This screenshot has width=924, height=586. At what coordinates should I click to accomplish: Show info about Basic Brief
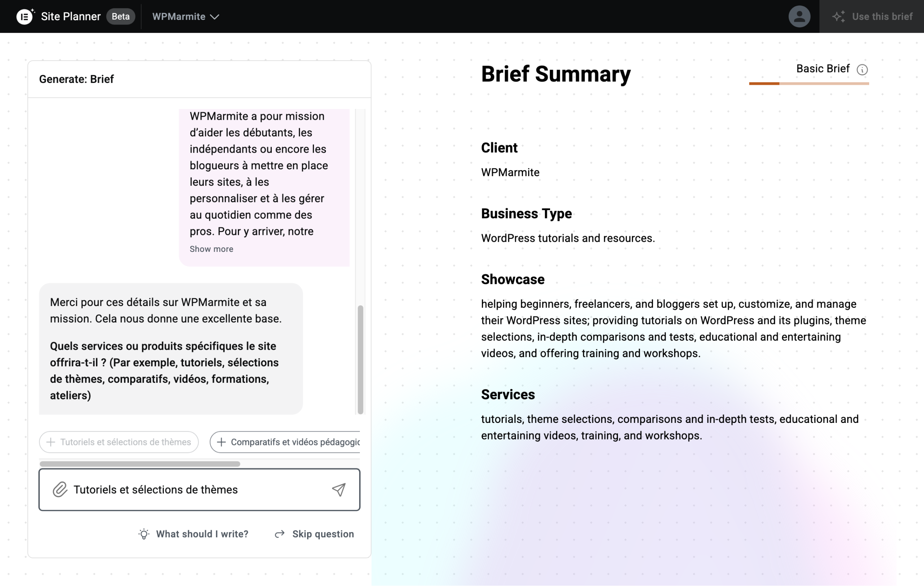click(862, 69)
